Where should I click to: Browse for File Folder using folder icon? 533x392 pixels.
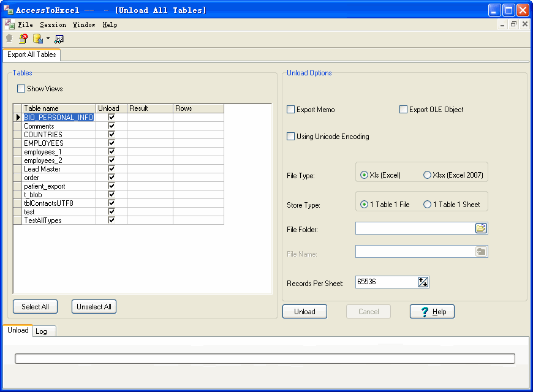(481, 228)
